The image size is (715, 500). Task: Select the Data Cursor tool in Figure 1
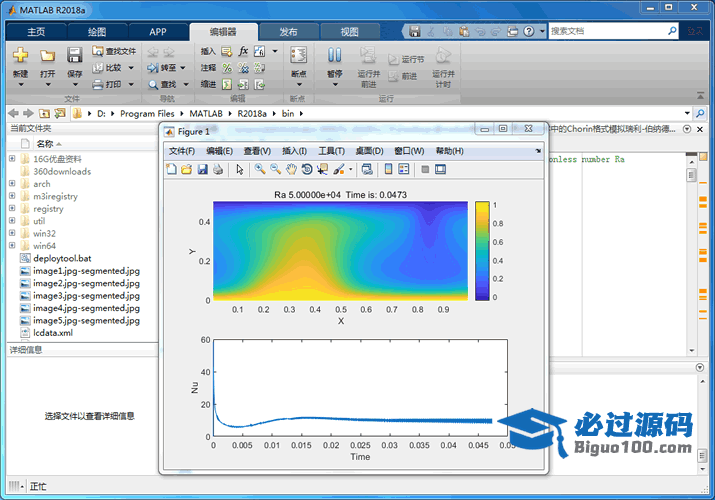pos(322,170)
